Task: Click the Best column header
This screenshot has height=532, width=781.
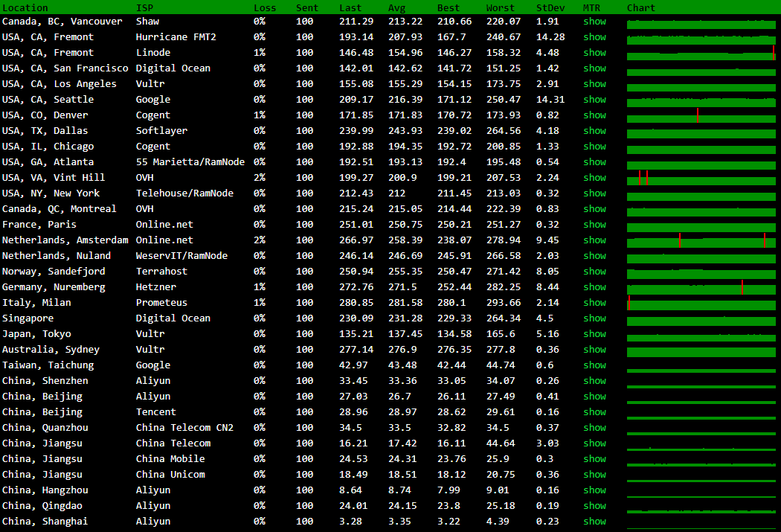Action: pos(449,8)
